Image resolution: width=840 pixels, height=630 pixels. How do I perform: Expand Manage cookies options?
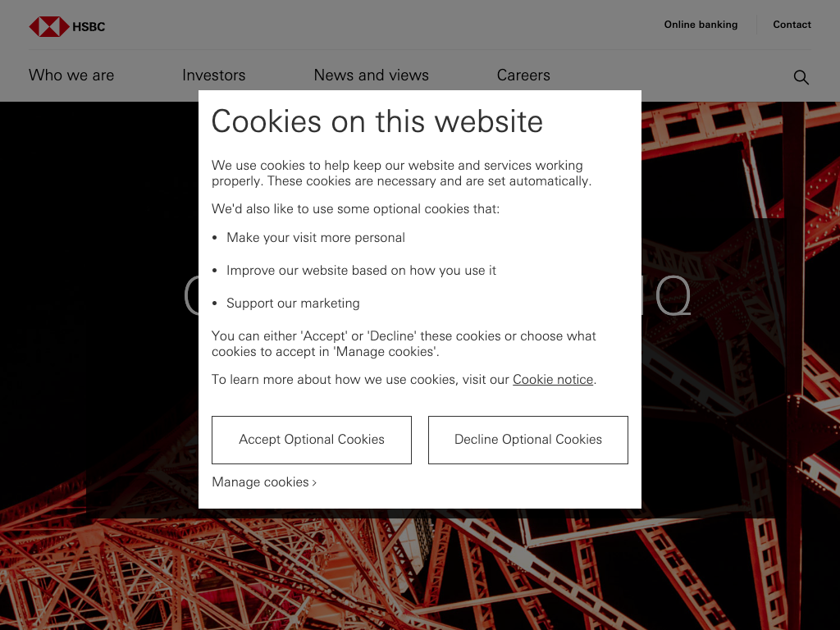264,482
